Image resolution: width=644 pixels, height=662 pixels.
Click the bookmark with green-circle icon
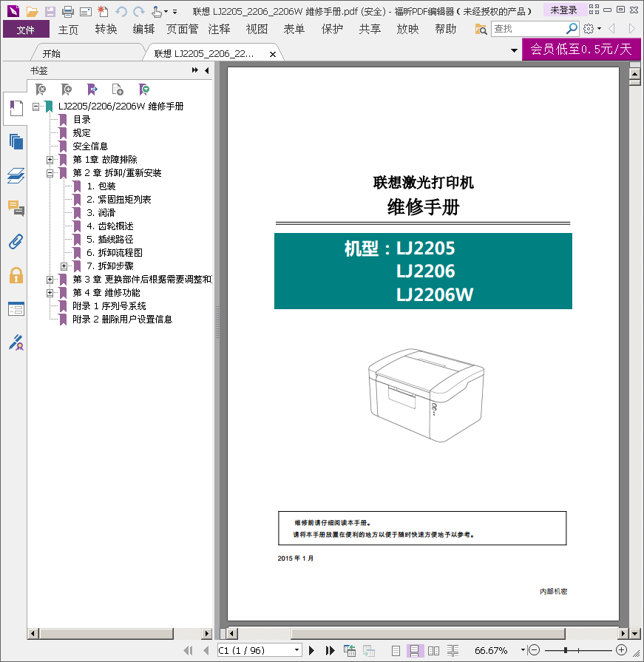coord(144,89)
